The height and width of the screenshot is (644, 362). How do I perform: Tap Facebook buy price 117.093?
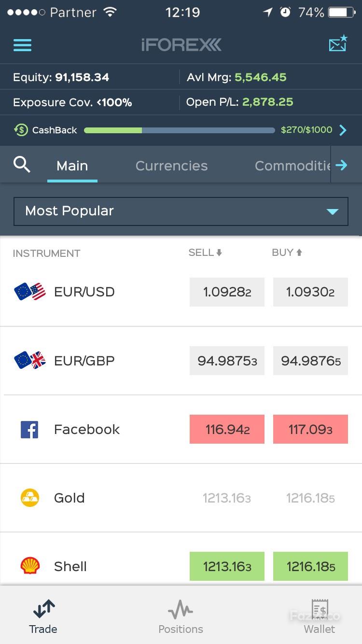click(x=310, y=429)
